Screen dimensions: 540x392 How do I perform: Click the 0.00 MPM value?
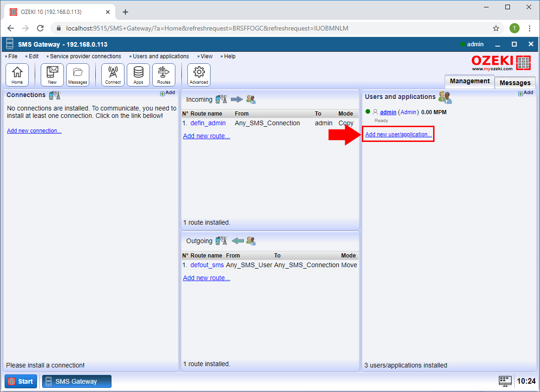point(434,112)
